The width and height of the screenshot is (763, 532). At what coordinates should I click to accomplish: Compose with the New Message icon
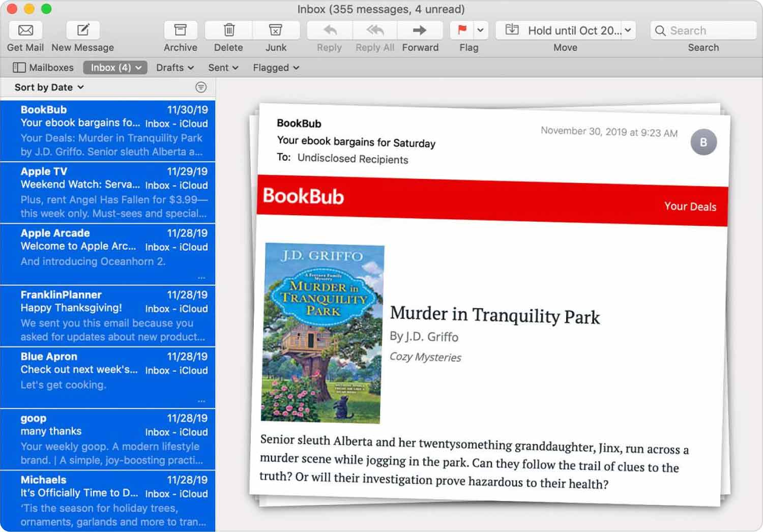click(x=83, y=31)
